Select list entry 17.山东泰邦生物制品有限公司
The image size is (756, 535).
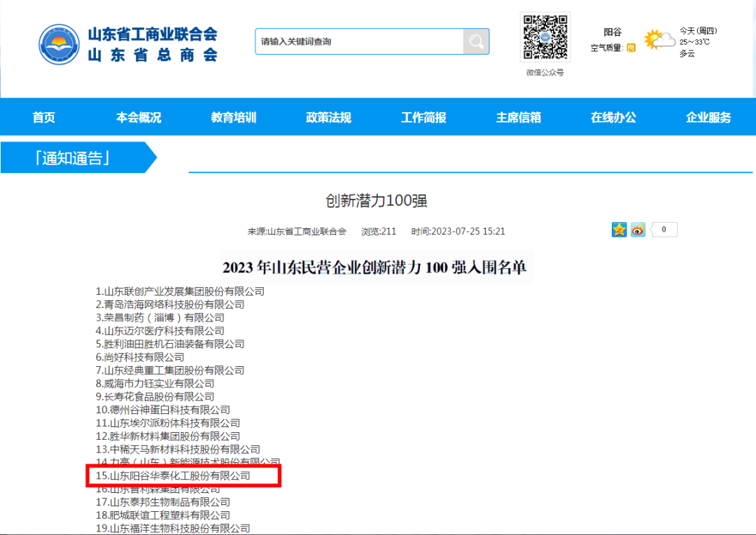coord(163,502)
